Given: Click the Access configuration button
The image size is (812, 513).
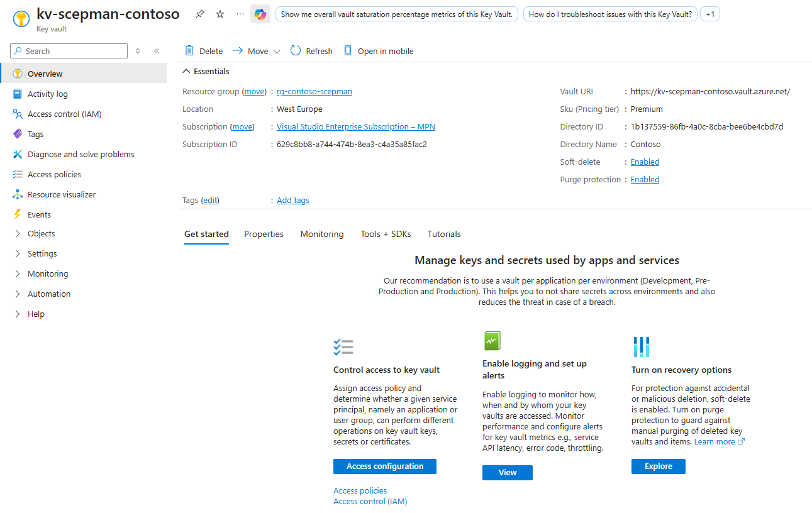Looking at the screenshot, I should tap(384, 466).
